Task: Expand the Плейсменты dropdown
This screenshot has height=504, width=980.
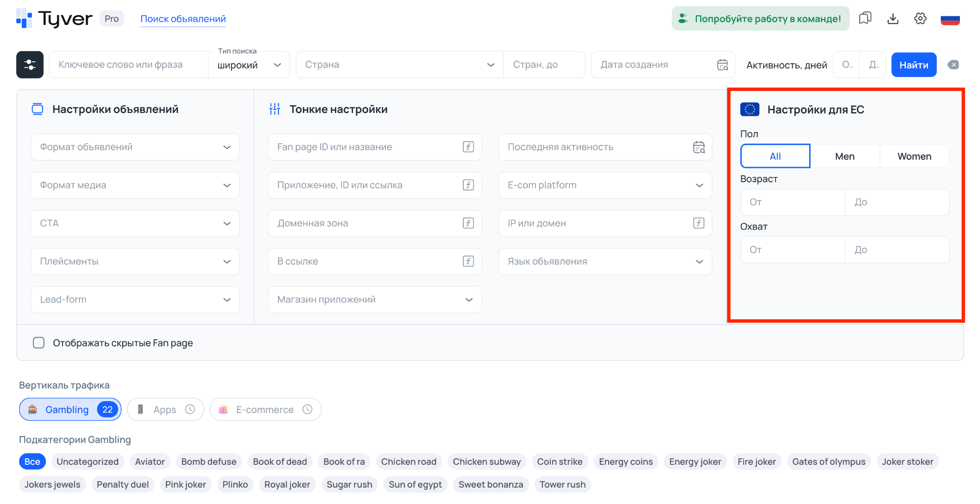Action: tap(135, 261)
